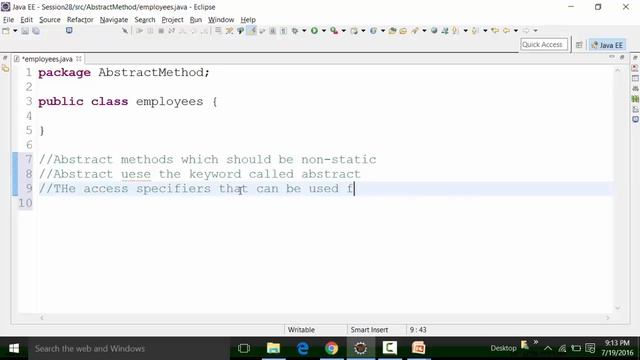The height and width of the screenshot is (360, 640).
Task: Open the Run menu
Action: coord(196,20)
